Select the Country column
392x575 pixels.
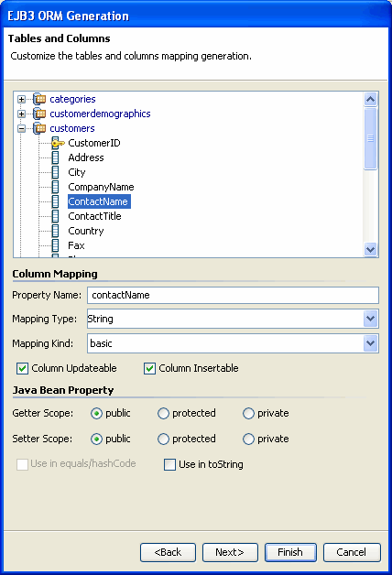click(x=86, y=231)
